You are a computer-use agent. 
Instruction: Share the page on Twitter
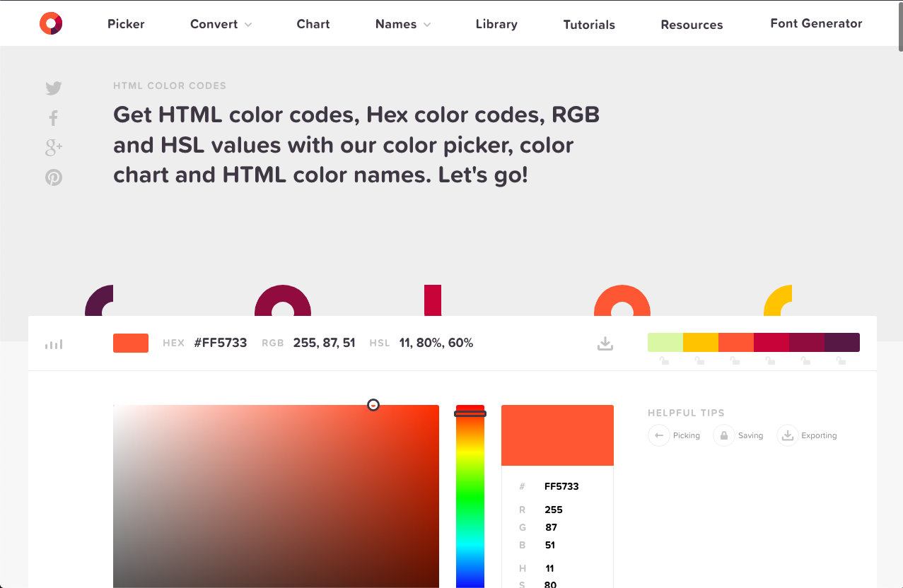pos(54,88)
